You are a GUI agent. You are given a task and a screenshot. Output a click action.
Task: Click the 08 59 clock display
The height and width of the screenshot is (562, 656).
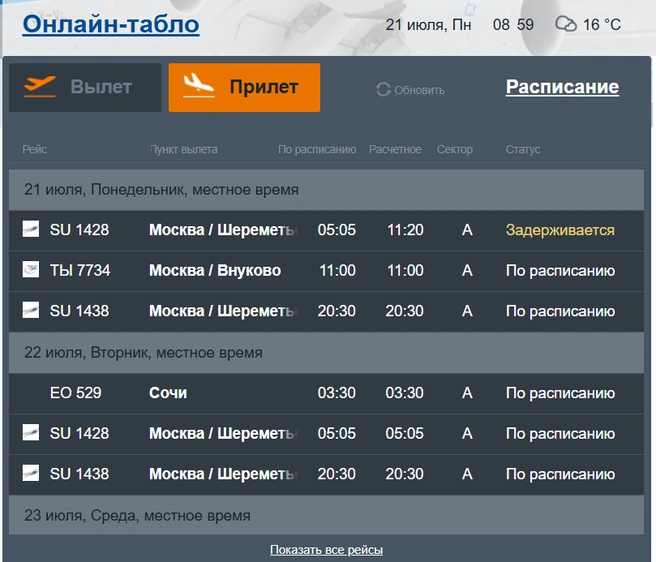pos(513,25)
